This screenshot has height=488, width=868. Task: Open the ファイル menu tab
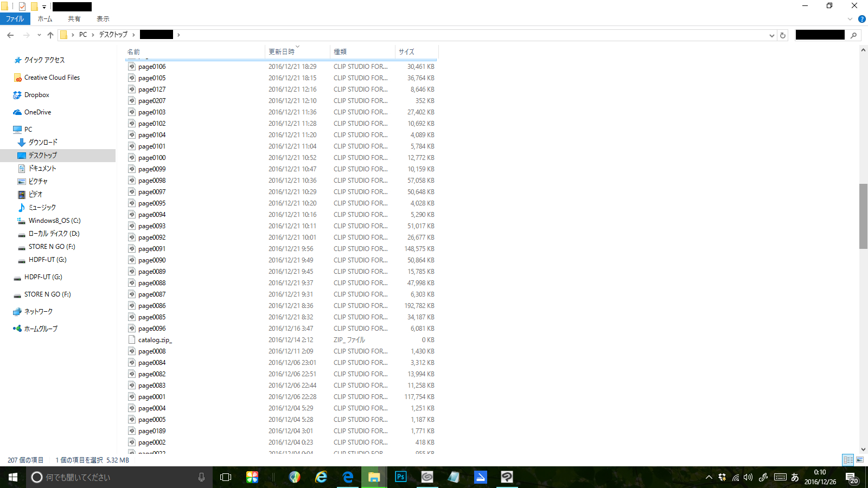tap(15, 19)
